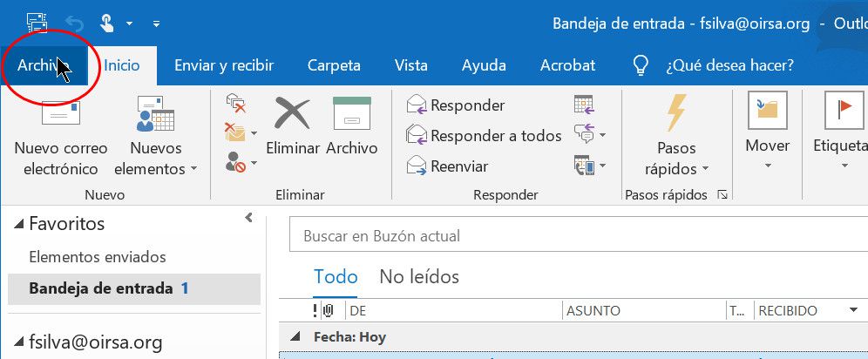Viewport: 868px width, 359px height.
Task: Click the Reenviar forward icon
Action: [x=417, y=166]
